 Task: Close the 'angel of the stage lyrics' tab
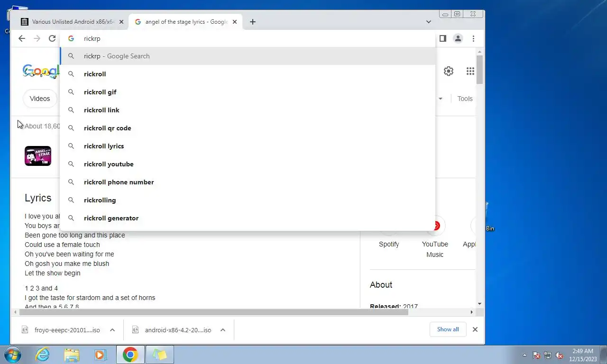235,22
